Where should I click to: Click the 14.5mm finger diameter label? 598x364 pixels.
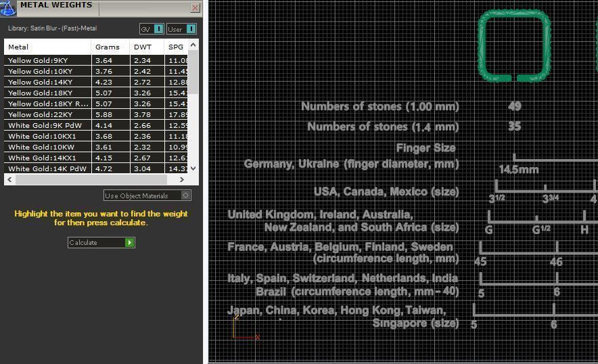tap(519, 169)
